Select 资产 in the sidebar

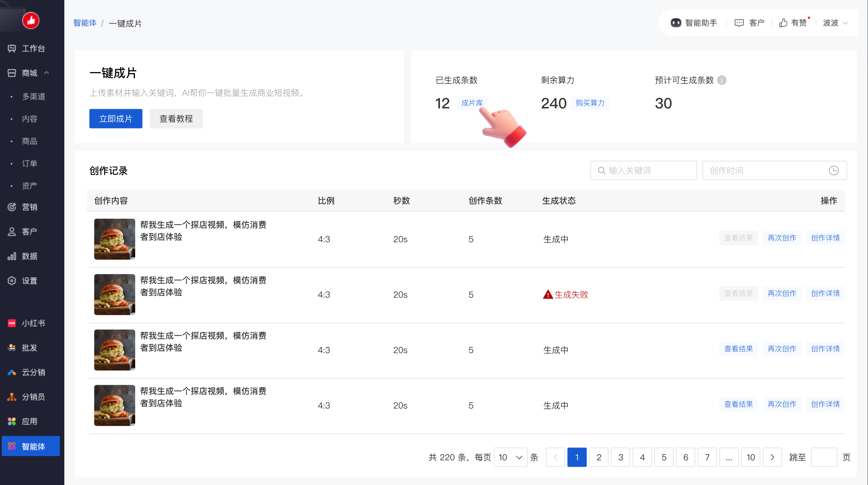click(x=29, y=186)
